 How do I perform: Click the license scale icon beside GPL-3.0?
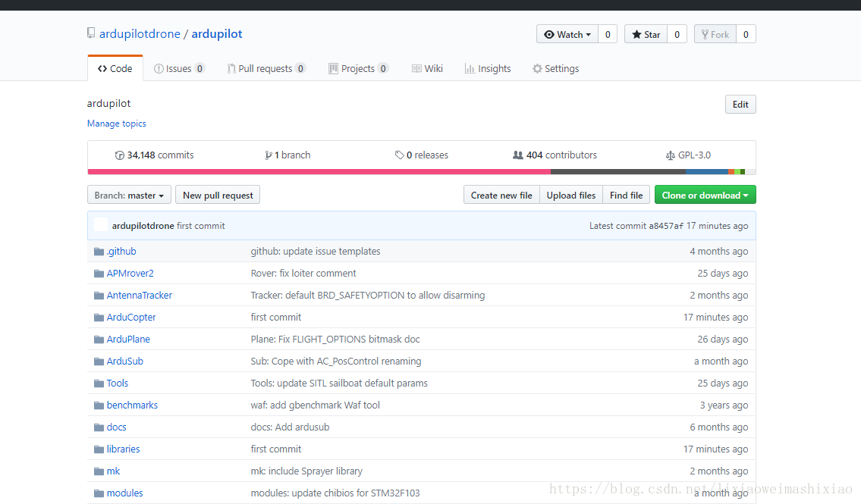pos(671,155)
